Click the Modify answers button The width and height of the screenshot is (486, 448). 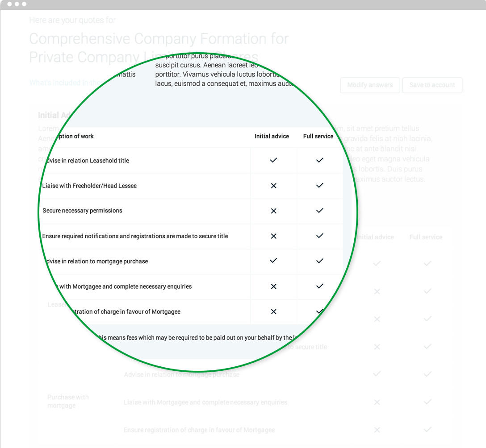[x=370, y=85]
